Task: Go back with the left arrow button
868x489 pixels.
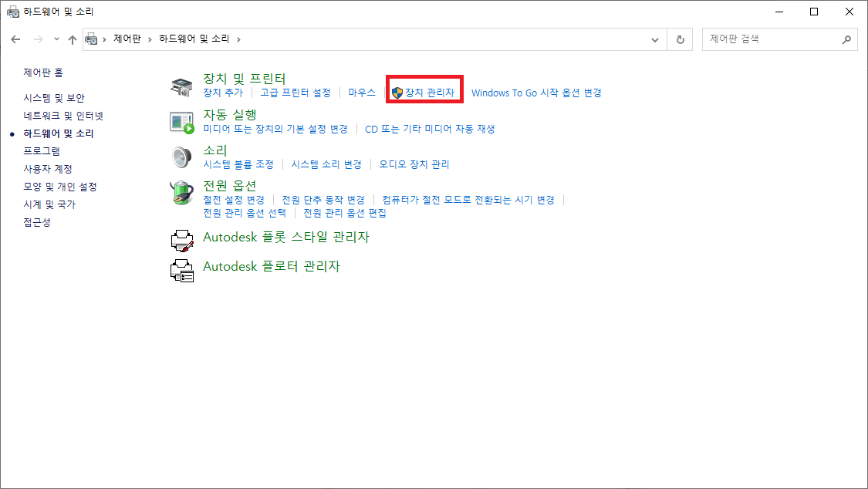Action: click(15, 39)
